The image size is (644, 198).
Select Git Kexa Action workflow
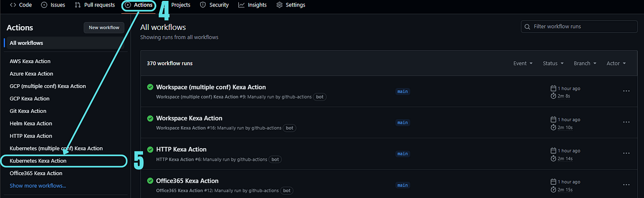click(x=28, y=111)
